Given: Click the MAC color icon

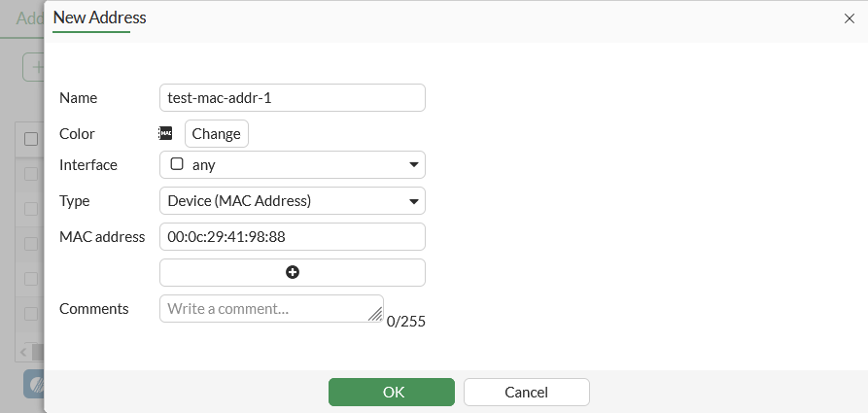Looking at the screenshot, I should [165, 133].
